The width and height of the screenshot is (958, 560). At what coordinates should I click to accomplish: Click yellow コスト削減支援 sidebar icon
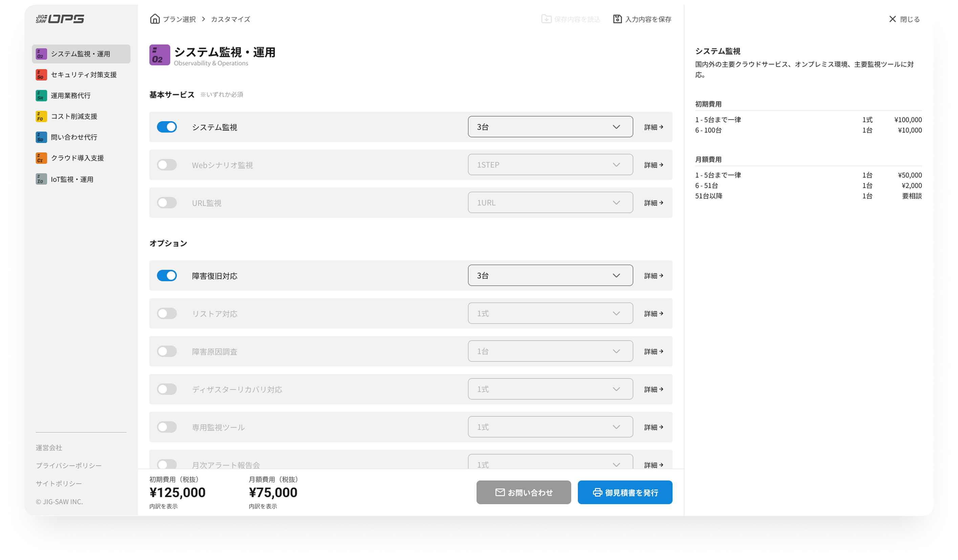pos(41,116)
